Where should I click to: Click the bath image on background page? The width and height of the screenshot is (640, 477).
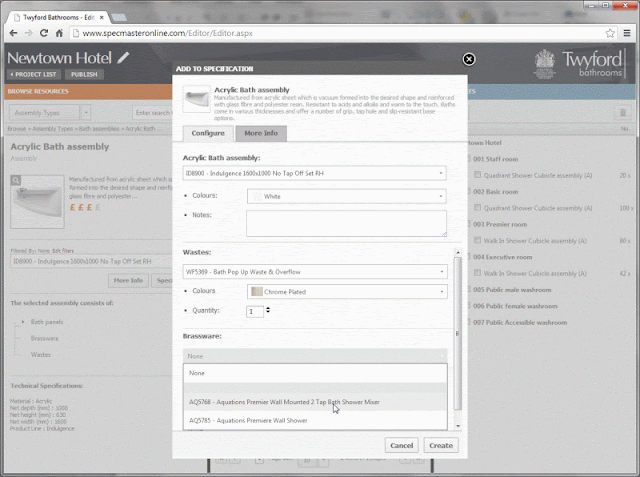click(x=38, y=202)
